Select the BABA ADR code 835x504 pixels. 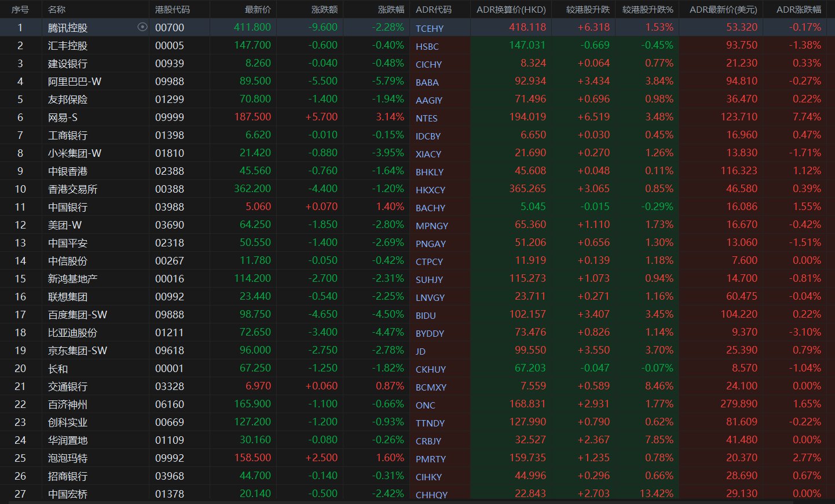(x=427, y=82)
